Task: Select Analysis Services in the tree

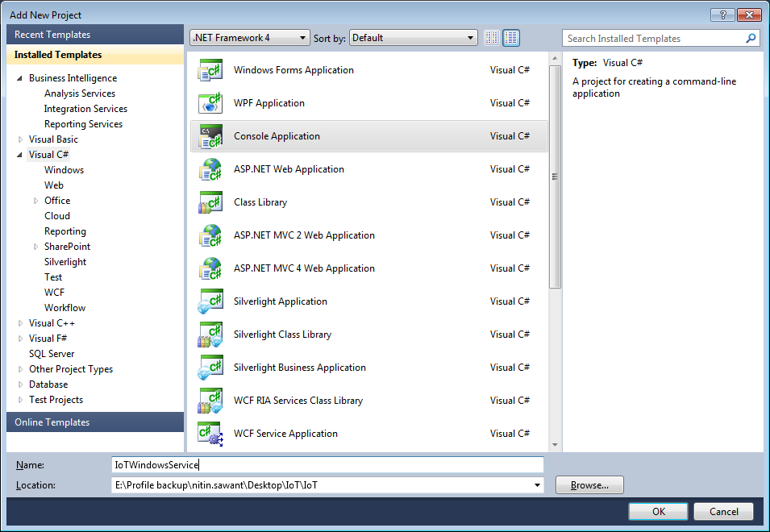Action: click(80, 94)
